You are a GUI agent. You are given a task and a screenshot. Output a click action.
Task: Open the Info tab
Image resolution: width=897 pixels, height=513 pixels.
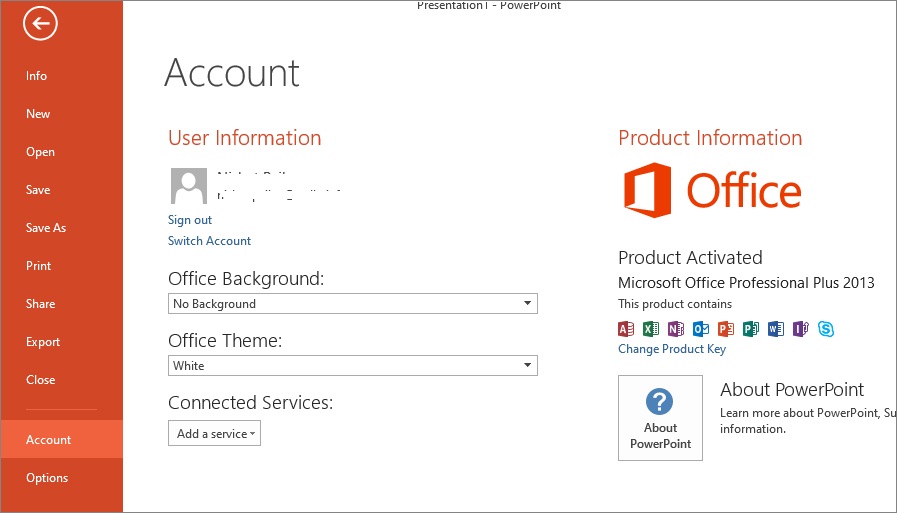pos(61,75)
